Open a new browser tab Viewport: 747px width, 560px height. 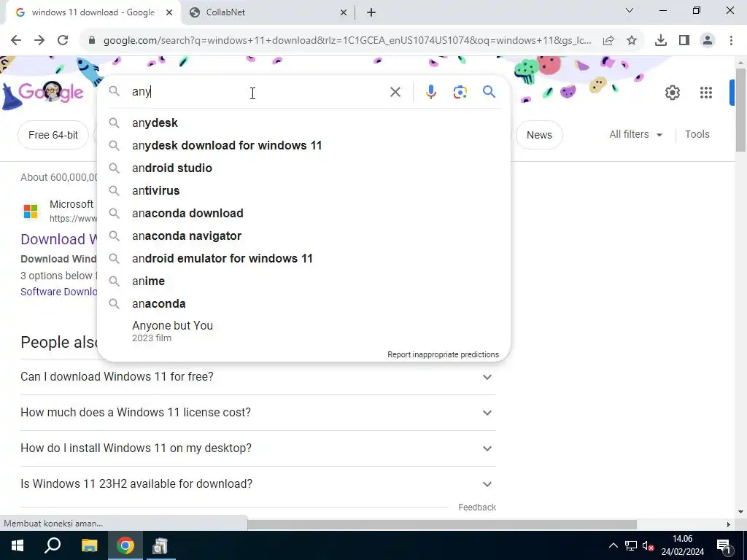tap(371, 12)
